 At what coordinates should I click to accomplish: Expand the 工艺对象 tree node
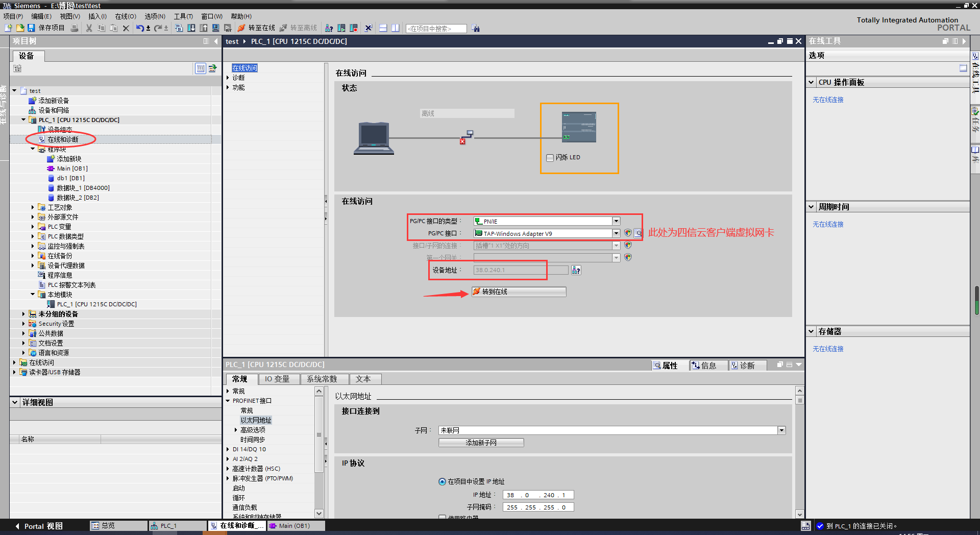(x=33, y=207)
